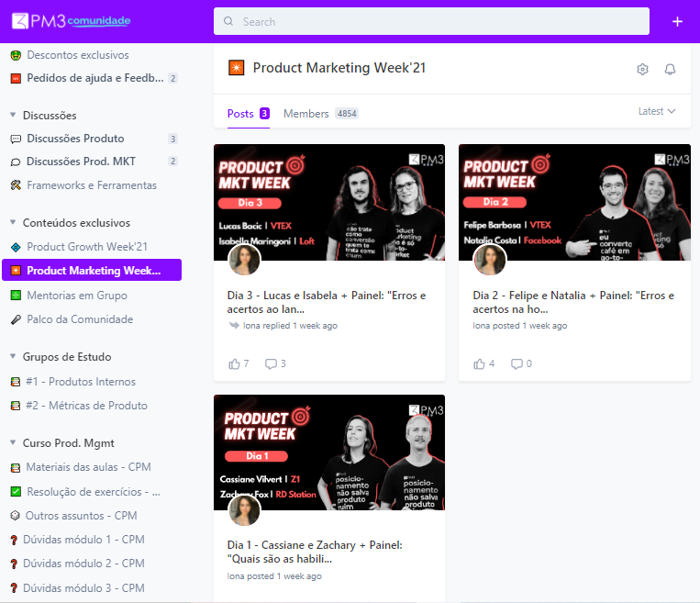Image resolution: width=700 pixels, height=603 pixels.
Task: Open Resolução de exercícios space
Action: pyautogui.click(x=92, y=492)
